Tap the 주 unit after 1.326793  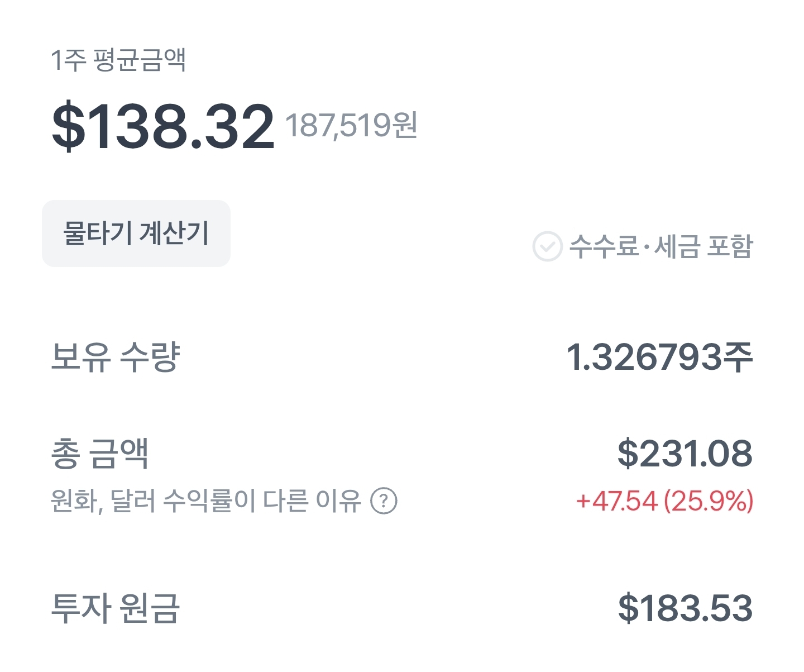click(x=738, y=357)
